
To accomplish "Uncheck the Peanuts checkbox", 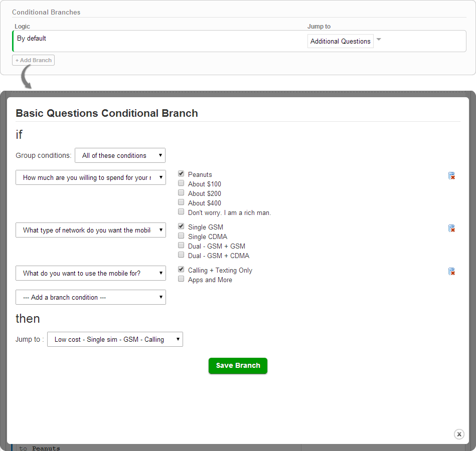I will pos(181,174).
